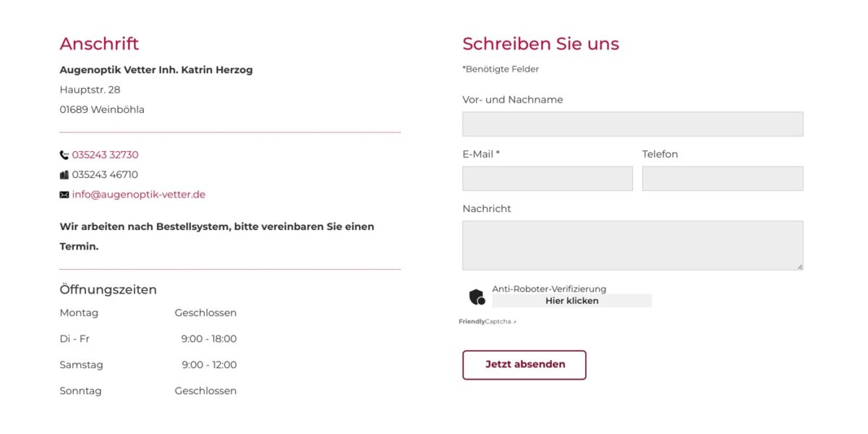The image size is (868, 434).
Task: Click the Anti-Roboter-Verifizierung label
Action: [549, 289]
